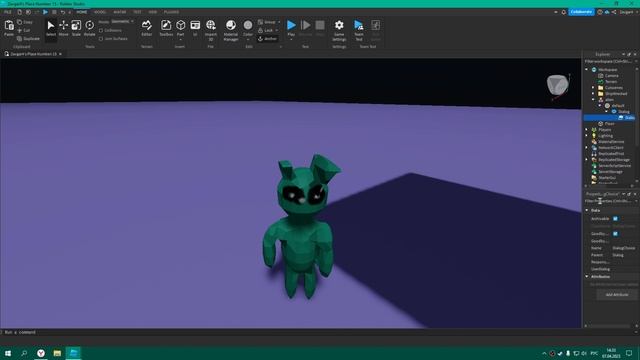Open the Group dropdown arrow
640x360 pixels.
point(279,22)
